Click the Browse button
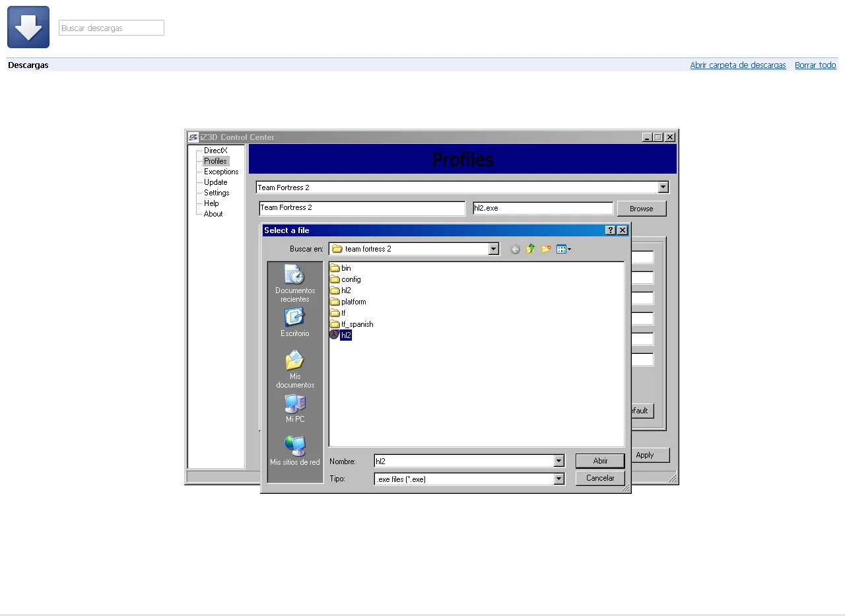This screenshot has height=616, width=845. (641, 209)
